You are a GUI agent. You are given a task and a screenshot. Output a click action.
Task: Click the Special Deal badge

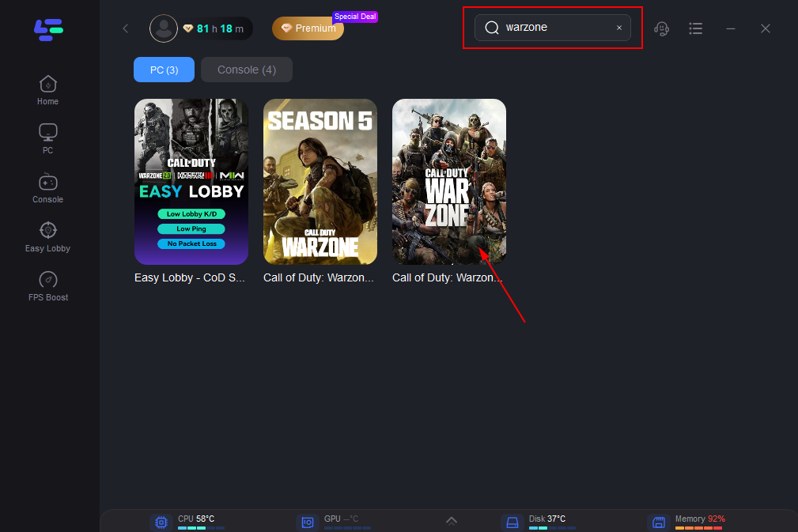[355, 17]
